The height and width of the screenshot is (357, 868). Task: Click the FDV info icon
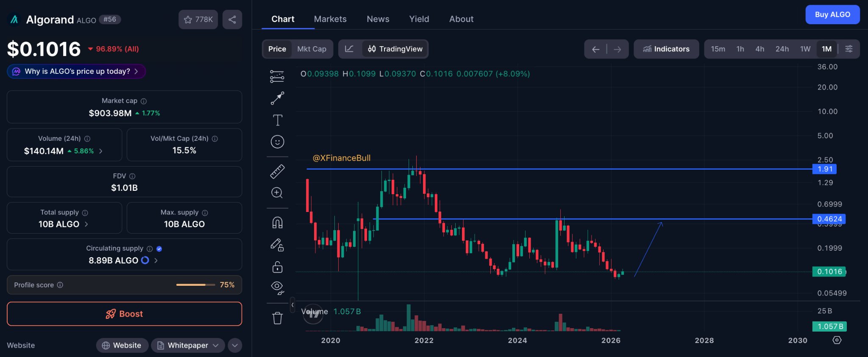132,176
